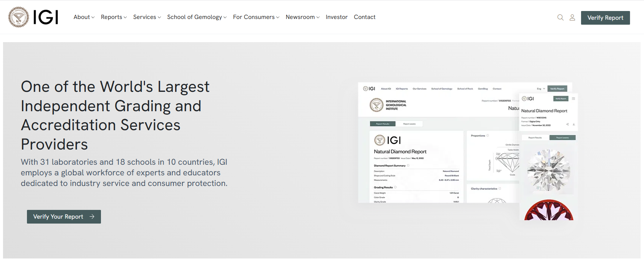644x260 pixels.
Task: Click the Verify Your Report button
Action: pyautogui.click(x=64, y=217)
